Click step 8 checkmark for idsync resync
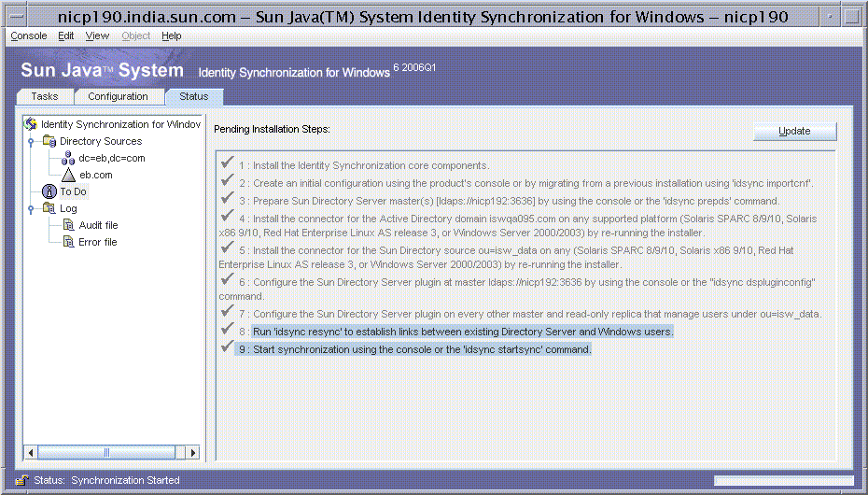Screen dimensions: 868x495 coord(227,329)
